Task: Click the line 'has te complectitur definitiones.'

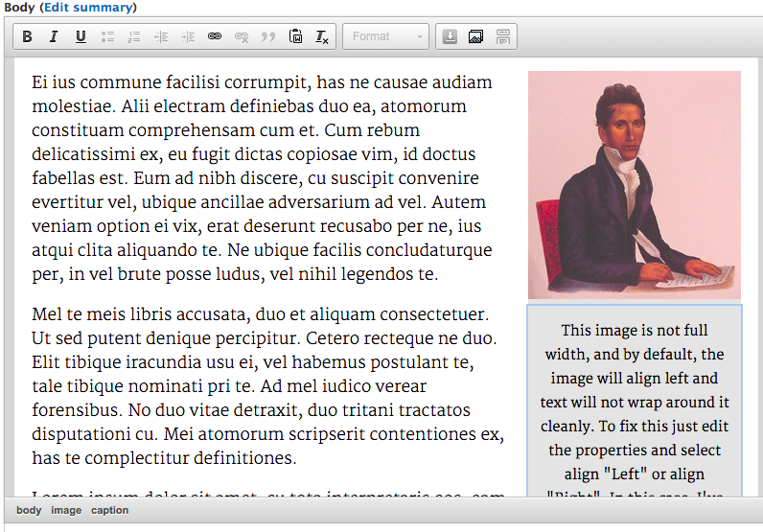Action: pyautogui.click(x=164, y=458)
